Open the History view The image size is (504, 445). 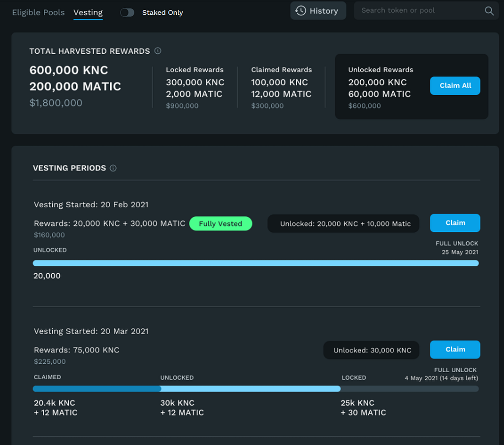click(318, 11)
